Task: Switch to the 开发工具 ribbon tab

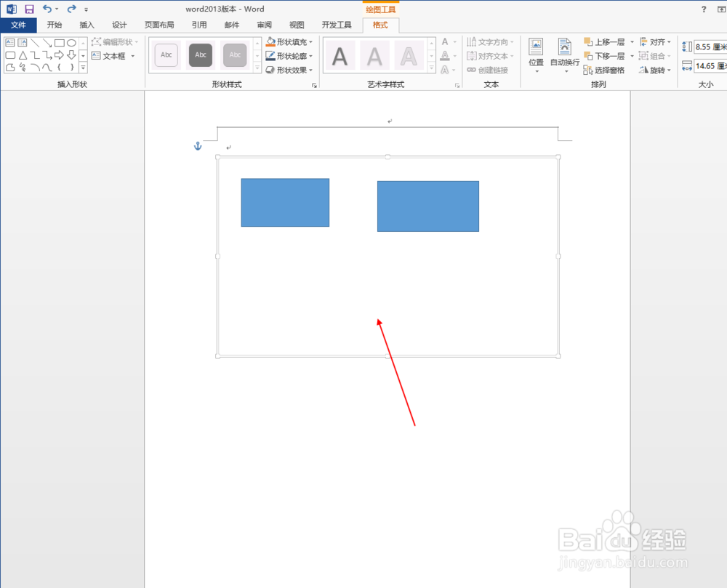Action: pos(336,24)
